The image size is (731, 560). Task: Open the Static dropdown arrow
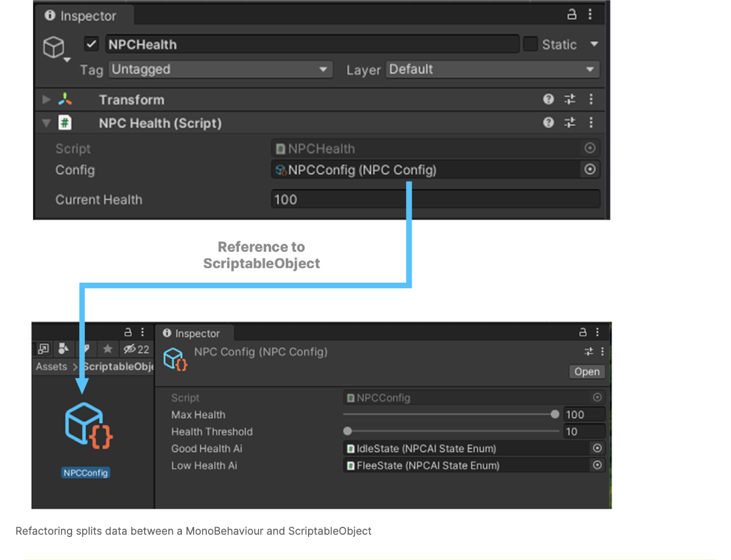(594, 44)
